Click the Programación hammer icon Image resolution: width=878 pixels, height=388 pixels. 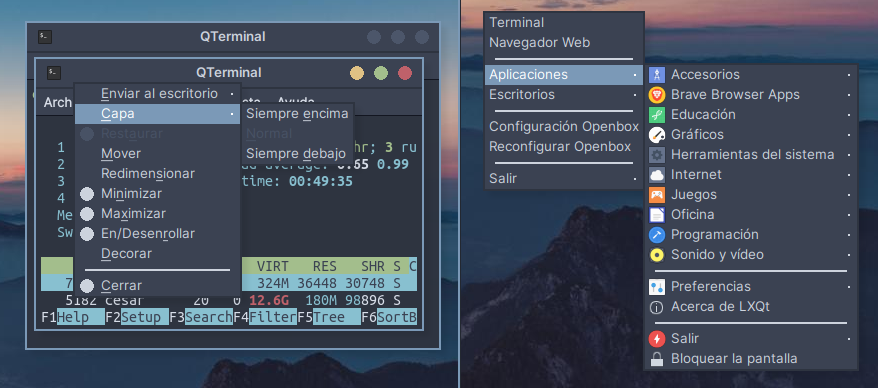(656, 235)
